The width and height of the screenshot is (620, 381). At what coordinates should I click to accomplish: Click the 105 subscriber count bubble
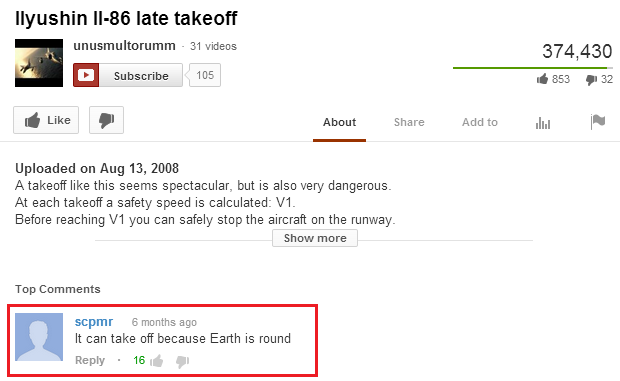[205, 75]
